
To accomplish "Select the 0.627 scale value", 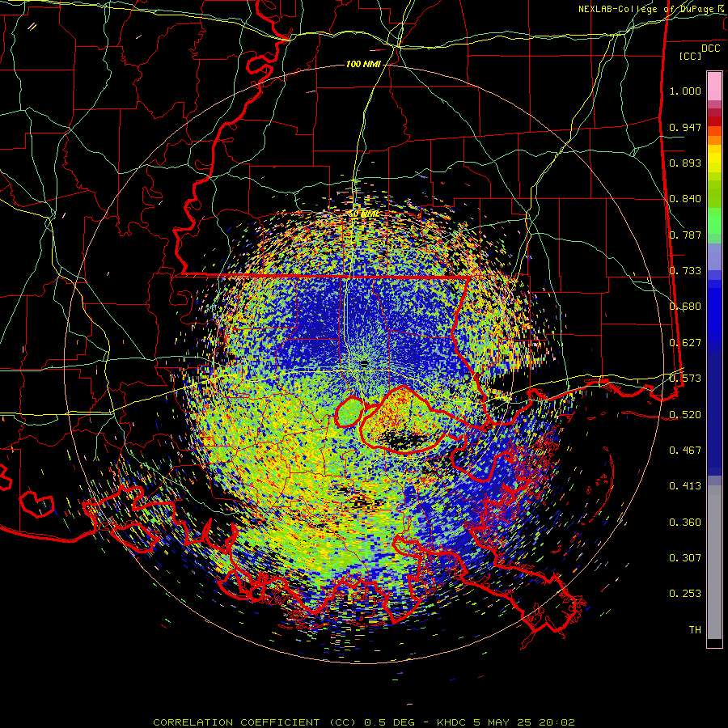I will point(685,343).
